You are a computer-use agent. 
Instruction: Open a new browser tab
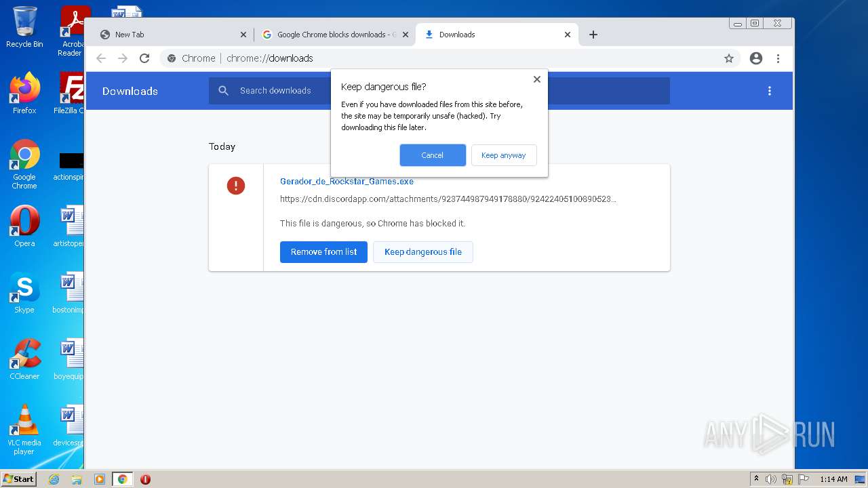[593, 35]
